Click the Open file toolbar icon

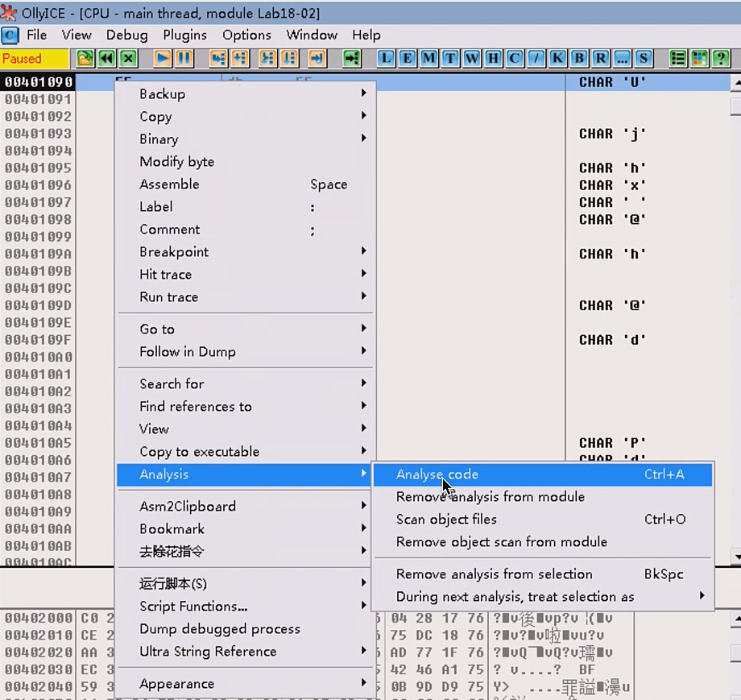85,59
